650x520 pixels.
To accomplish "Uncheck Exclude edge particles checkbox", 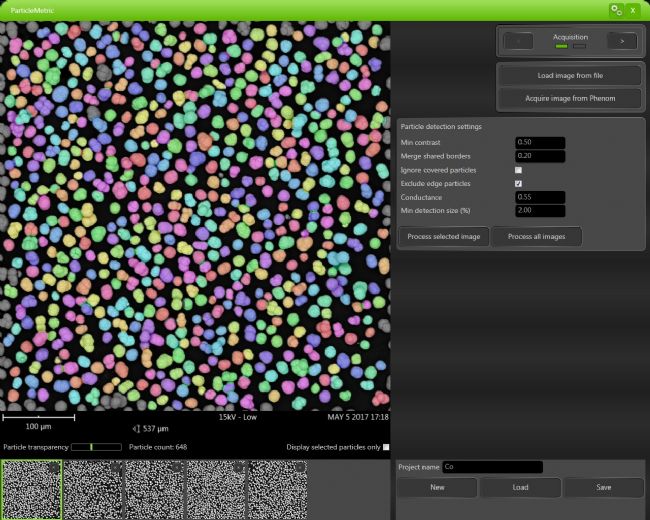I will [518, 184].
